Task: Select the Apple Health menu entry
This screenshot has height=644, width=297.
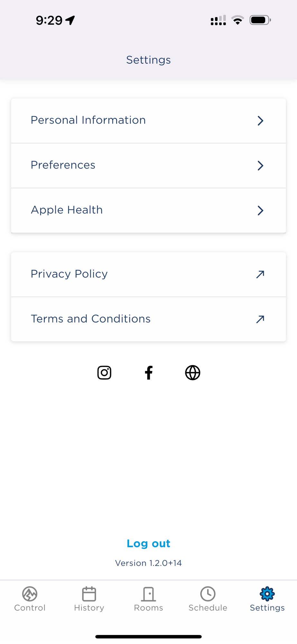Action: [67, 210]
